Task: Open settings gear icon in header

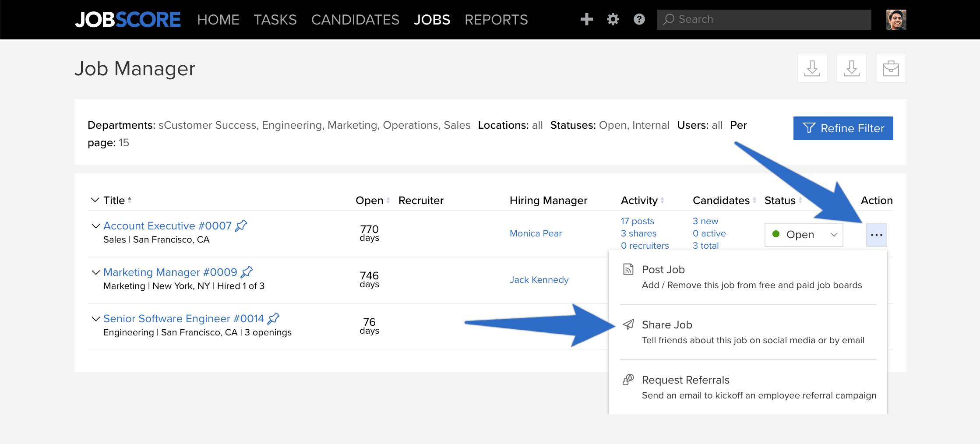Action: (613, 19)
